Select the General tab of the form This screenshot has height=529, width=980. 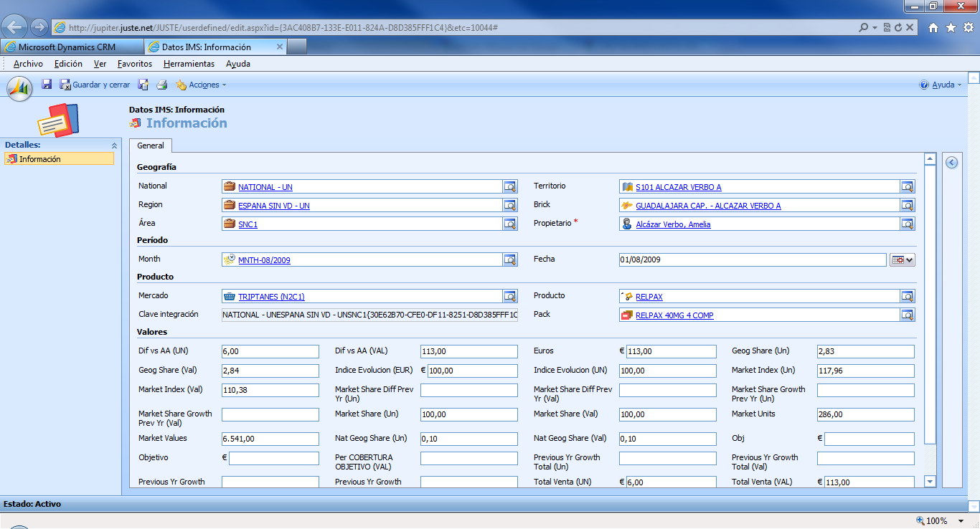(151, 146)
